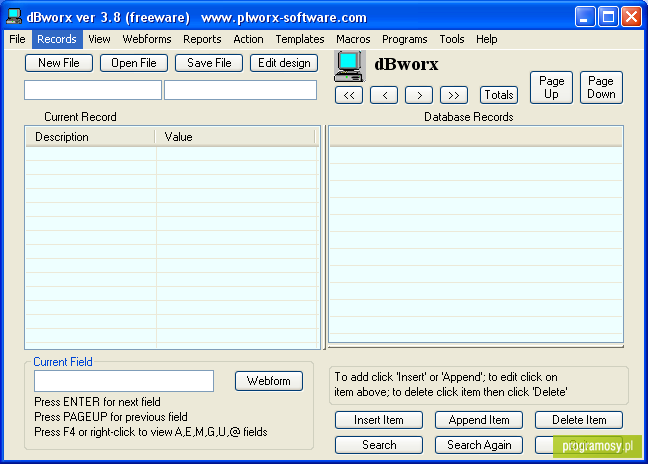Click the Totals button
The width and height of the screenshot is (648, 464).
pyautogui.click(x=499, y=95)
